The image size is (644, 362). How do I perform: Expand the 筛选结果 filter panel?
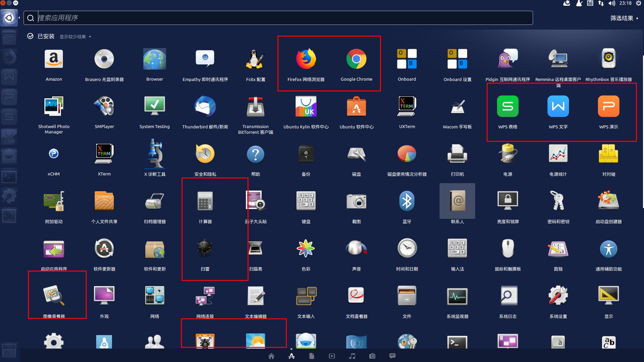pos(624,18)
